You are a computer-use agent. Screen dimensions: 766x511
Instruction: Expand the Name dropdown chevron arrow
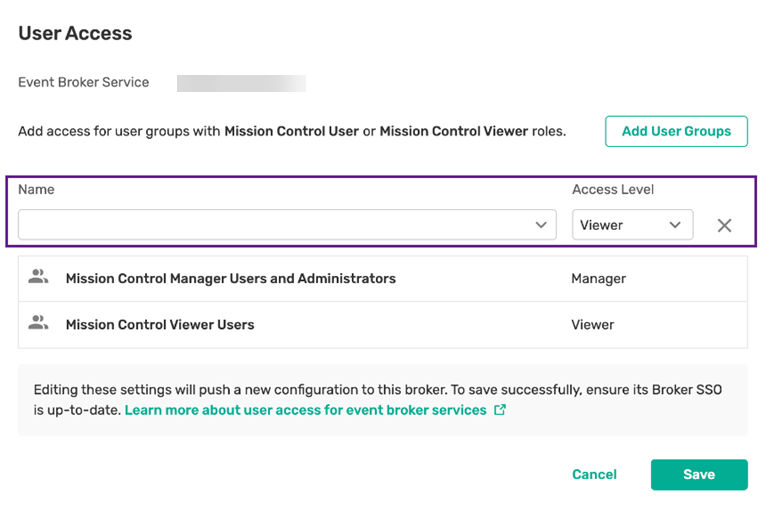click(x=541, y=225)
